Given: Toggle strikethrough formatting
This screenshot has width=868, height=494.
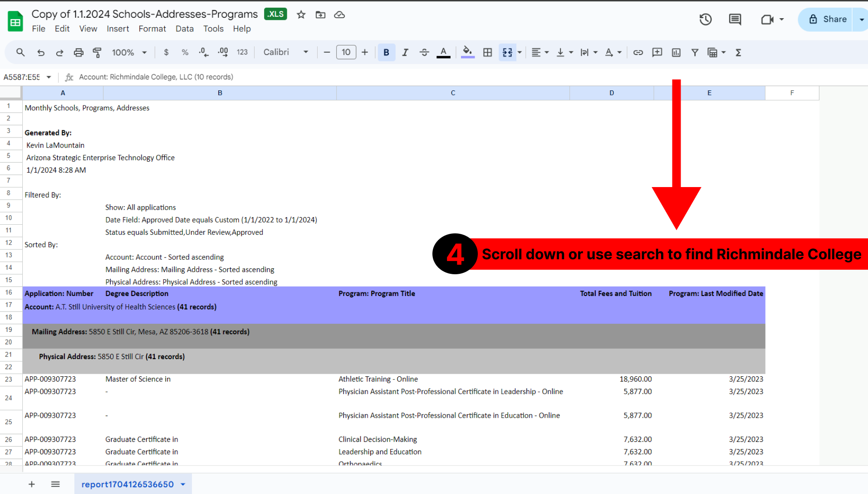Looking at the screenshot, I should tap(424, 52).
